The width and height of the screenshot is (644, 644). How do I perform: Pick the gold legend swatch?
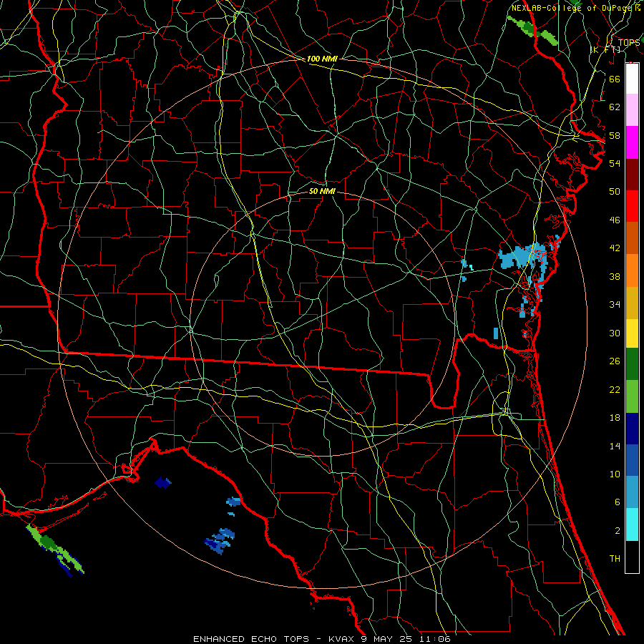(632, 303)
